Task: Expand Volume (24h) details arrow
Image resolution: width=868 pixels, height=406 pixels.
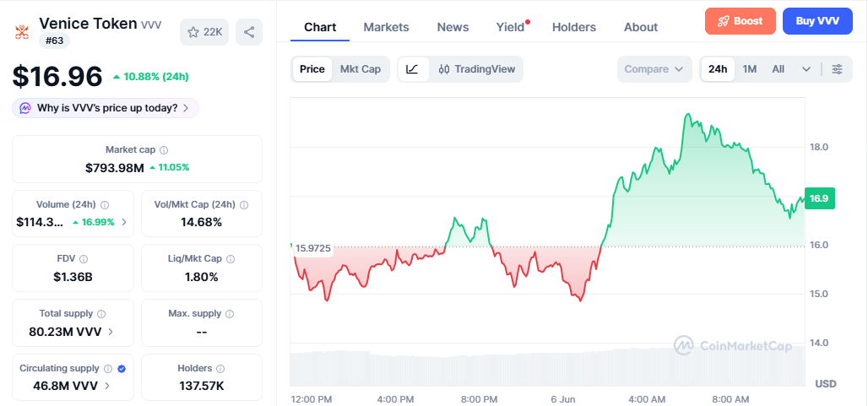Action: coord(124,222)
